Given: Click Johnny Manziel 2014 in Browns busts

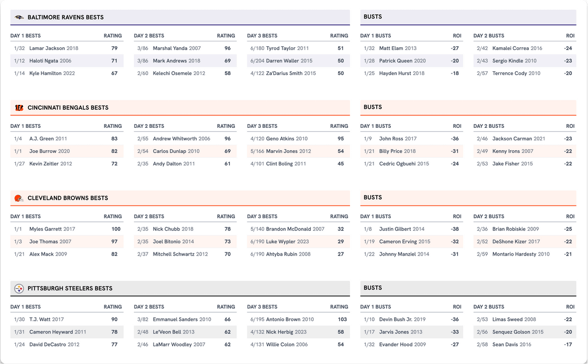Looking at the screenshot, I should tap(404, 254).
